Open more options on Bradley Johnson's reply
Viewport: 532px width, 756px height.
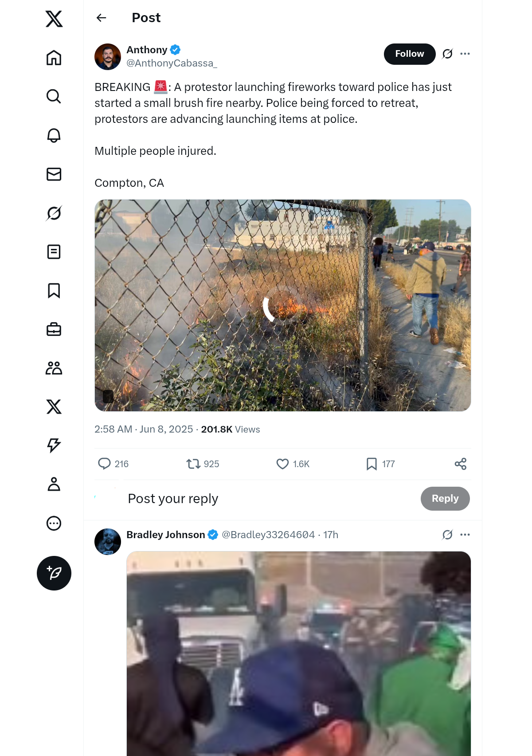point(465,535)
